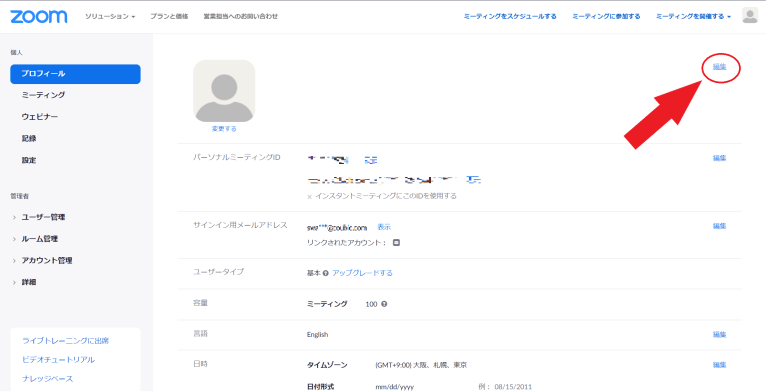The width and height of the screenshot is (768, 392).
Task: Open 記録 in the sidebar
Action: click(29, 139)
